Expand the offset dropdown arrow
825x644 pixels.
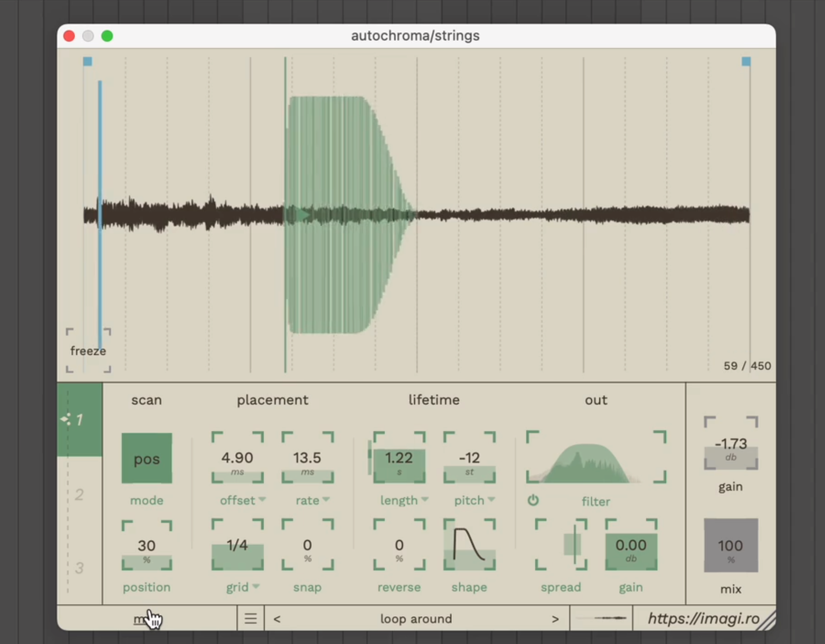click(262, 499)
